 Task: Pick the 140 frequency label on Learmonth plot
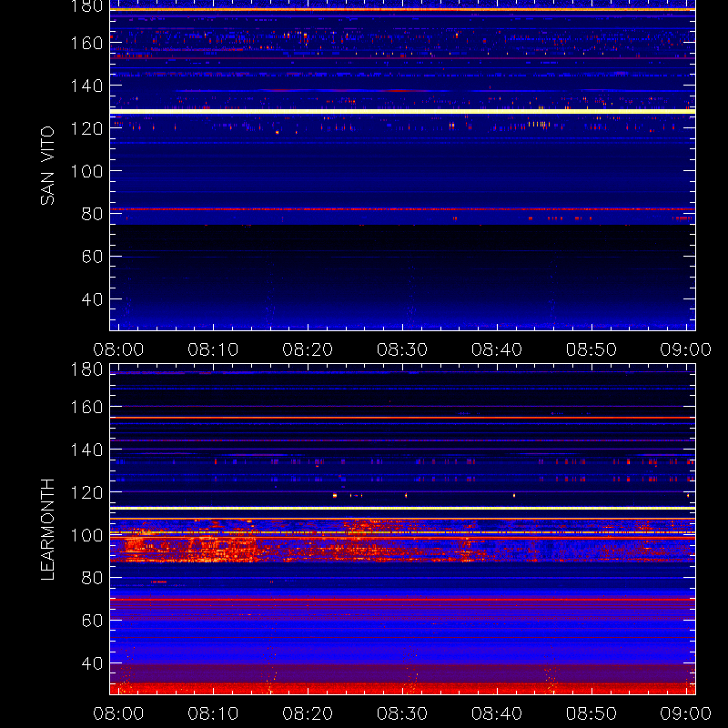click(86, 450)
